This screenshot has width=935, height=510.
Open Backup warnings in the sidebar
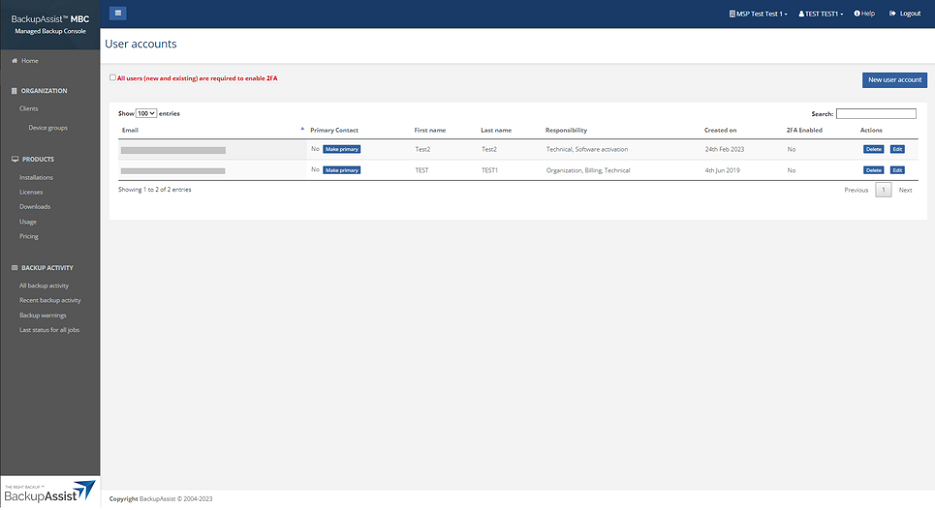[x=43, y=315]
